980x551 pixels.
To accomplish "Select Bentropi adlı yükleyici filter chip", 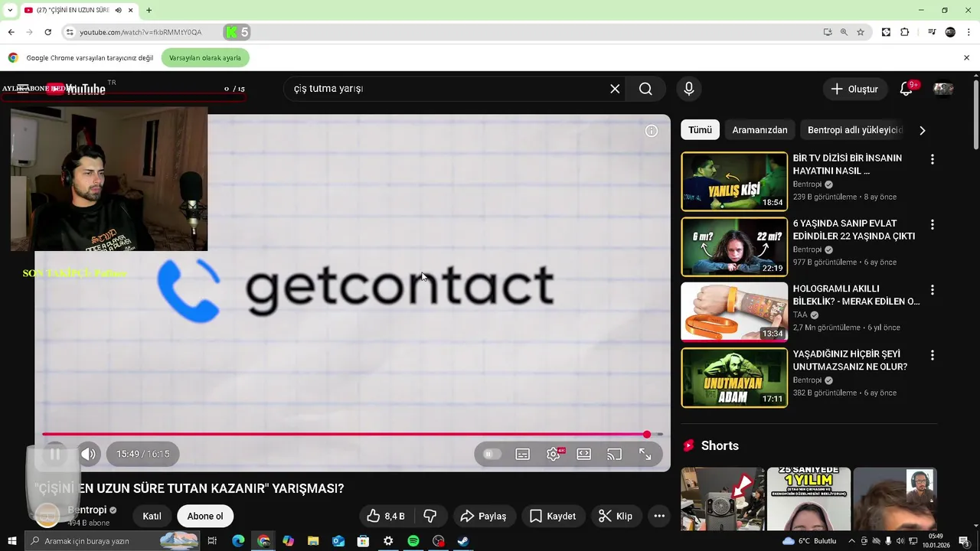I will tap(855, 130).
